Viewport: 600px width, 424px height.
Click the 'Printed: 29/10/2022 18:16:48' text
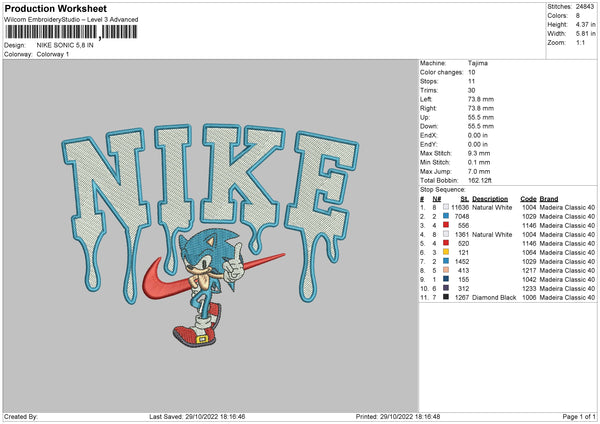(398, 416)
